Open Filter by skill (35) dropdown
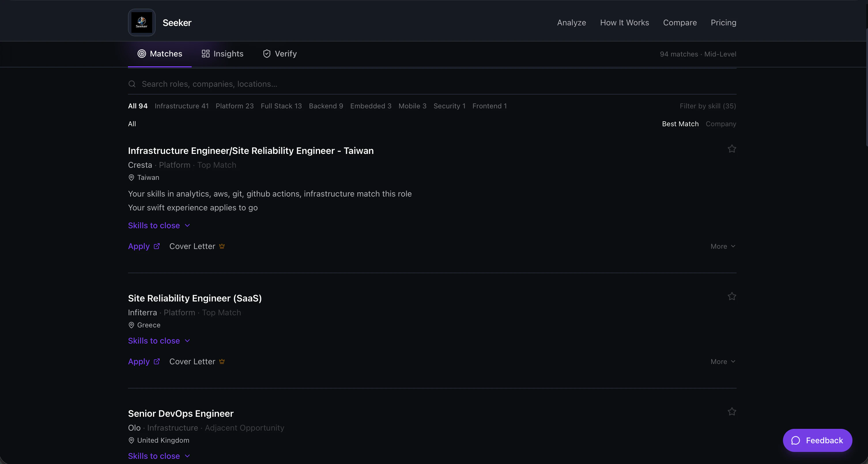Image resolution: width=868 pixels, height=464 pixels. [x=707, y=106]
